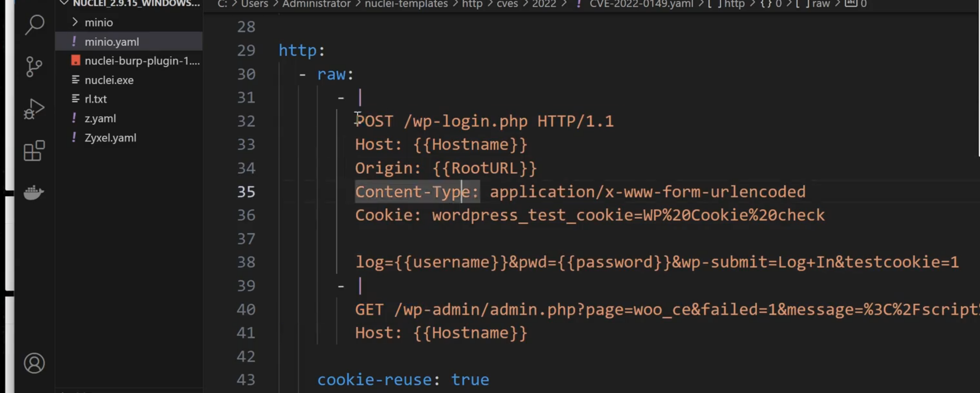Place cursor on the cookie-reuse key
The height and width of the screenshot is (393, 980).
(x=374, y=380)
